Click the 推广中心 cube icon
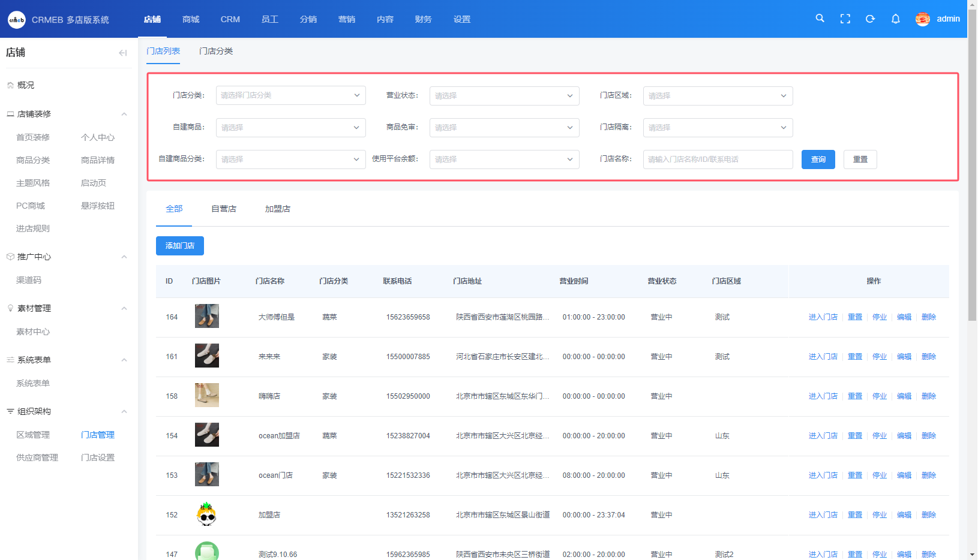Screen dimensions: 978x560 (10, 257)
